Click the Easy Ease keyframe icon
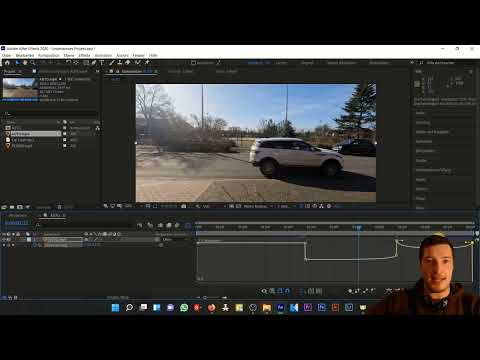Screen dimensions: 480x360 (389, 291)
